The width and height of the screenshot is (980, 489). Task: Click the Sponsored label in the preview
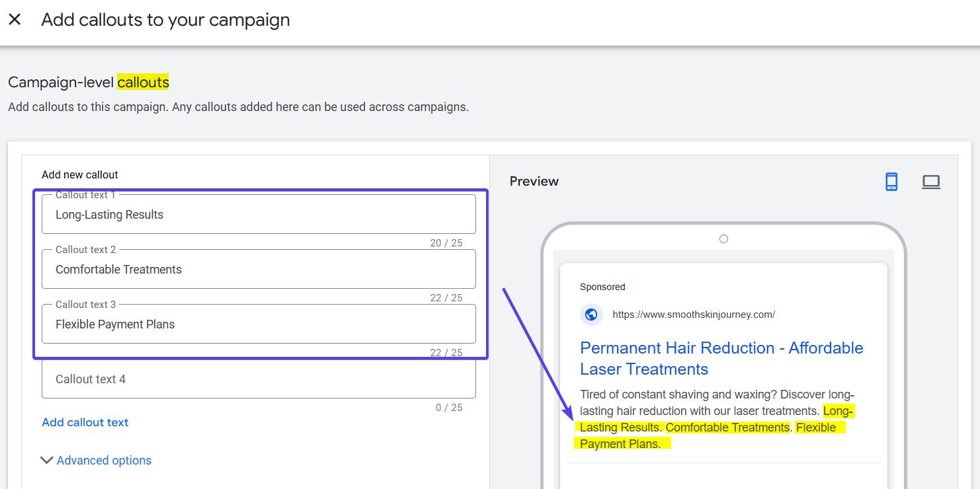click(602, 287)
